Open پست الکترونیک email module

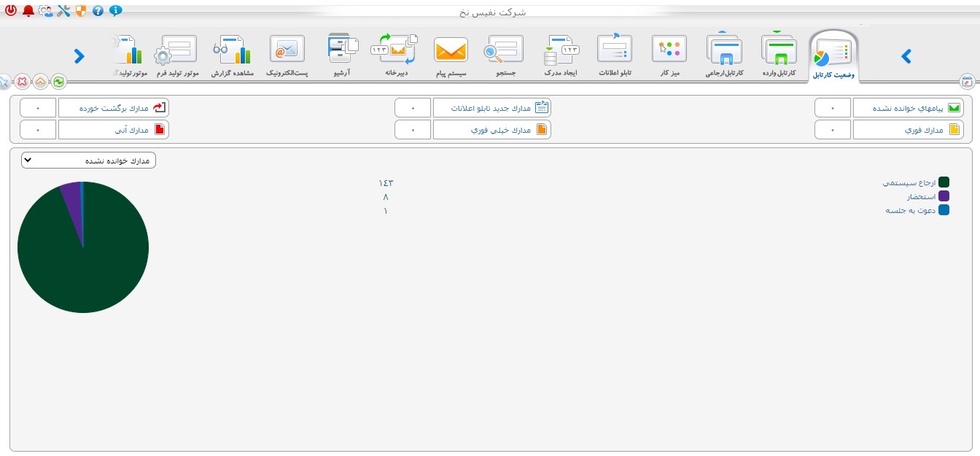point(287,55)
